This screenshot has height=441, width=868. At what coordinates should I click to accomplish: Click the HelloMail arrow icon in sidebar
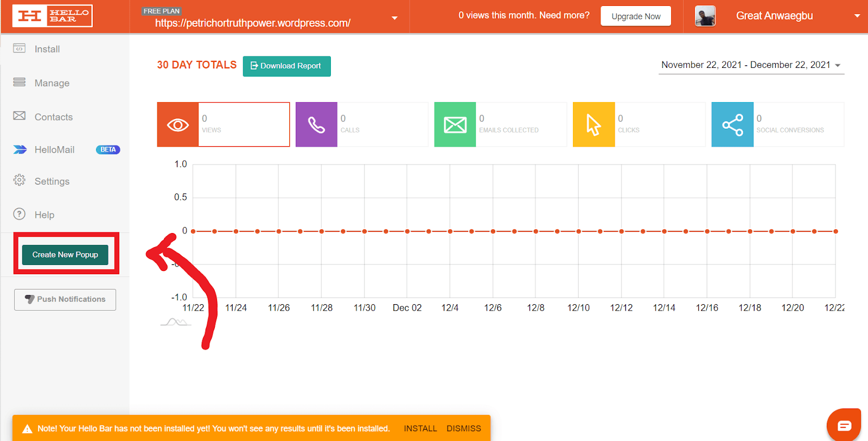20,149
